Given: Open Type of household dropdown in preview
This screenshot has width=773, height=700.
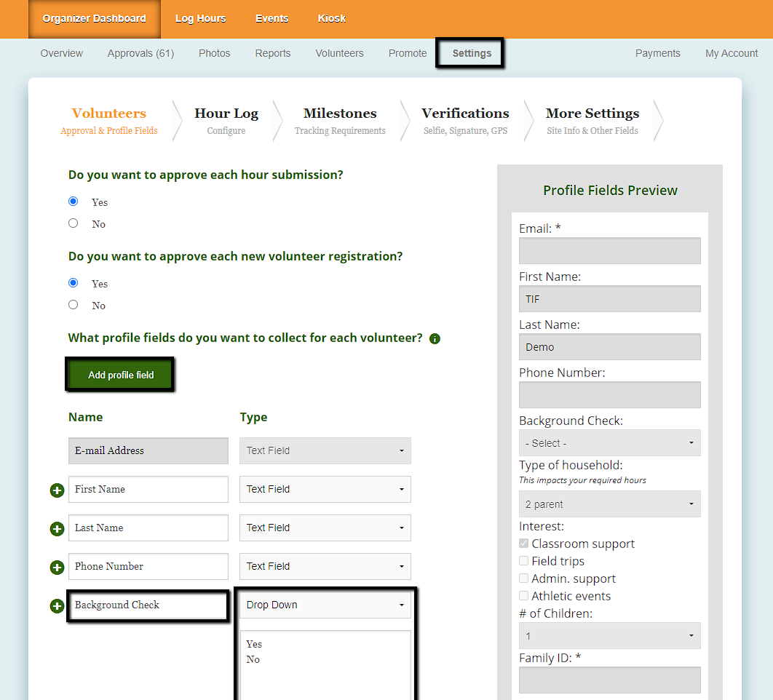Looking at the screenshot, I should pyautogui.click(x=609, y=504).
